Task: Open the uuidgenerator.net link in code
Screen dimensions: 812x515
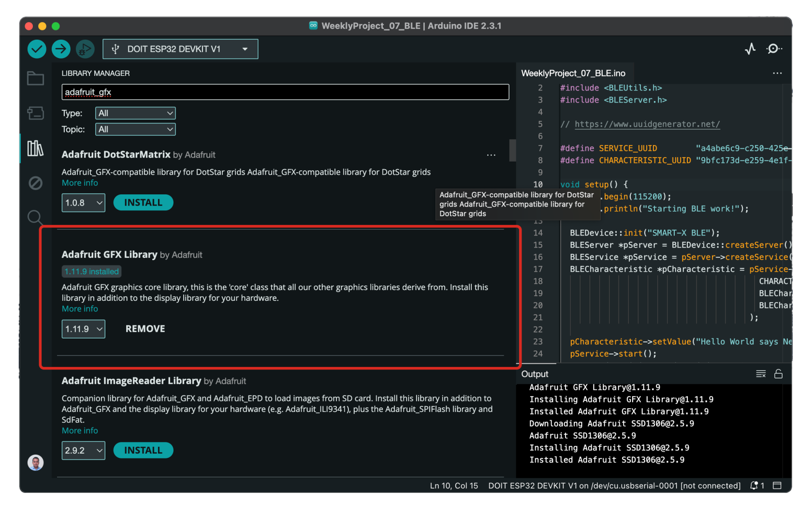Action: (647, 124)
